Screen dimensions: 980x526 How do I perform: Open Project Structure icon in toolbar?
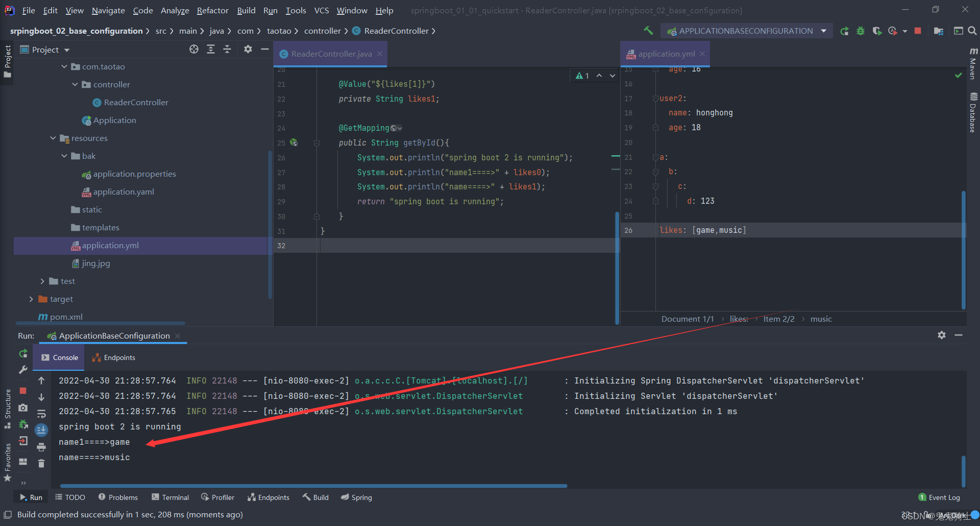[x=938, y=31]
